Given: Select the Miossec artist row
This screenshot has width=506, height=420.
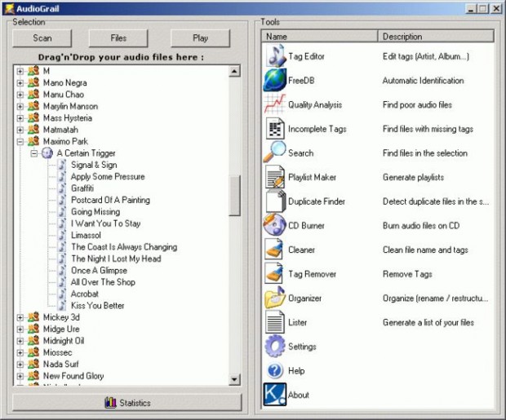Looking at the screenshot, I should pos(57,352).
